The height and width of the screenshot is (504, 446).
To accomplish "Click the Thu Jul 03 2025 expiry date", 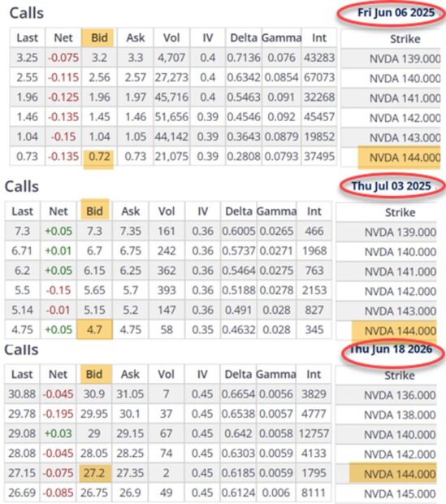I will click(x=391, y=186).
